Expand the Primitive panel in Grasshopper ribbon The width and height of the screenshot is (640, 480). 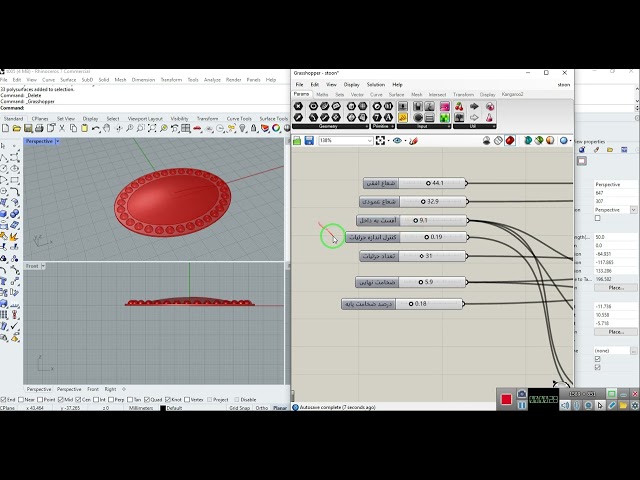click(x=392, y=127)
